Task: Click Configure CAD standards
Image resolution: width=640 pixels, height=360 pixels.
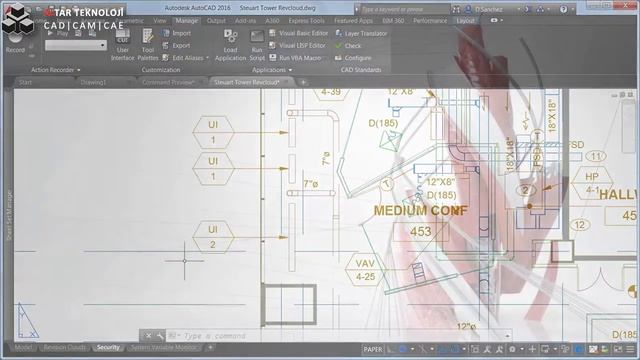Action: click(x=353, y=58)
